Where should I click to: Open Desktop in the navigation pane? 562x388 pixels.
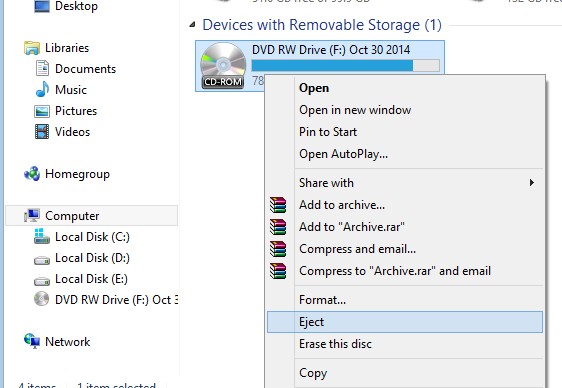coord(76,6)
